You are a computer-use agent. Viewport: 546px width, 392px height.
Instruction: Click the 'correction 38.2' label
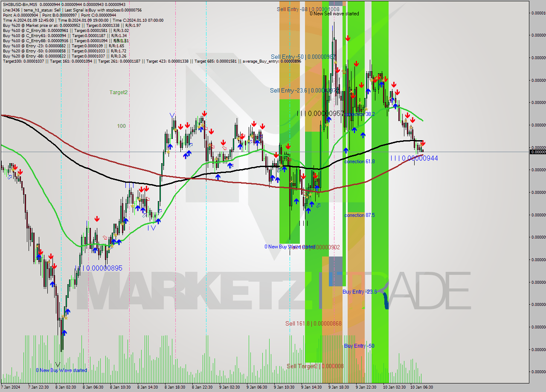coord(360,114)
